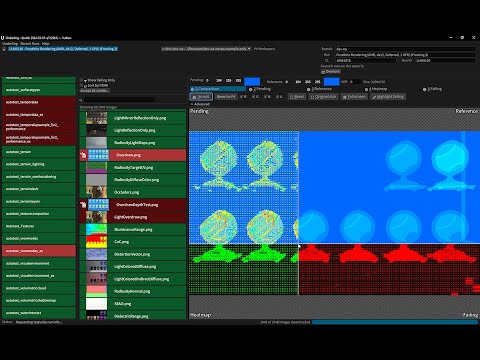This screenshot has width=480, height=360.
Task: Select autotest_waterinteract test
Action: [39, 313]
